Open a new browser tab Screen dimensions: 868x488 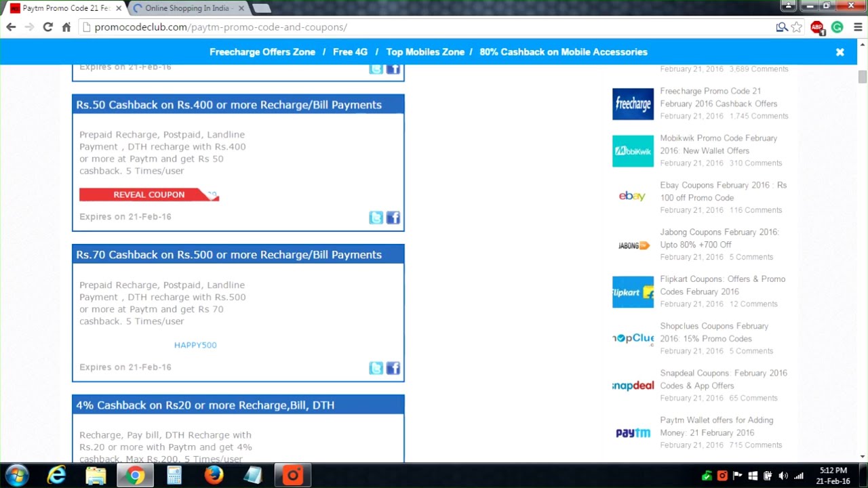[262, 8]
